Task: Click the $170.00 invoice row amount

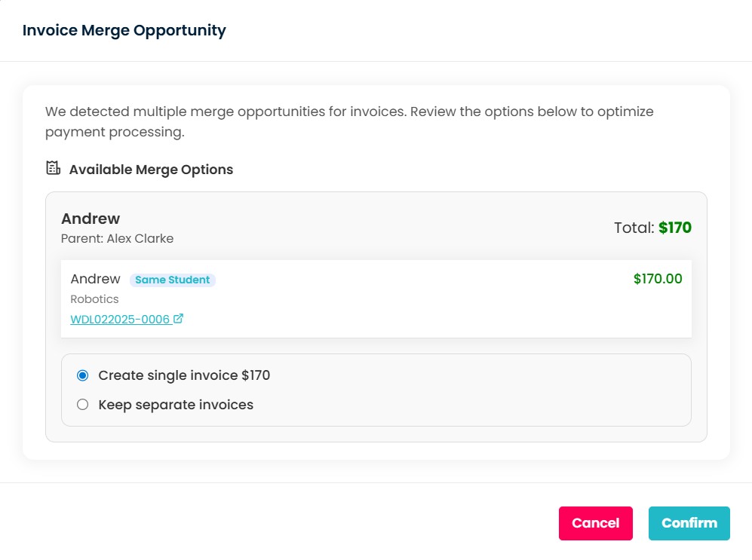Action: (658, 279)
